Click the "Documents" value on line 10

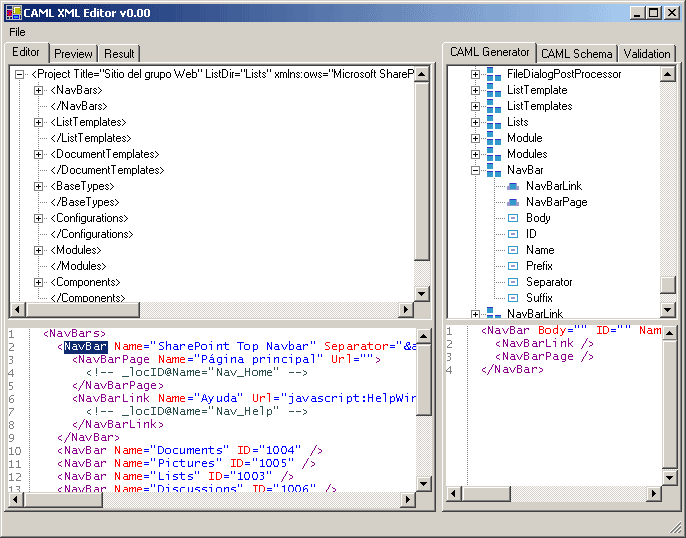coord(189,451)
